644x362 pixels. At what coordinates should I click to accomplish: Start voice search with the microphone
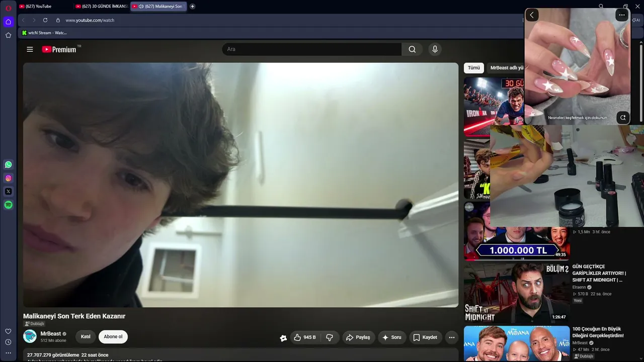[x=435, y=49]
